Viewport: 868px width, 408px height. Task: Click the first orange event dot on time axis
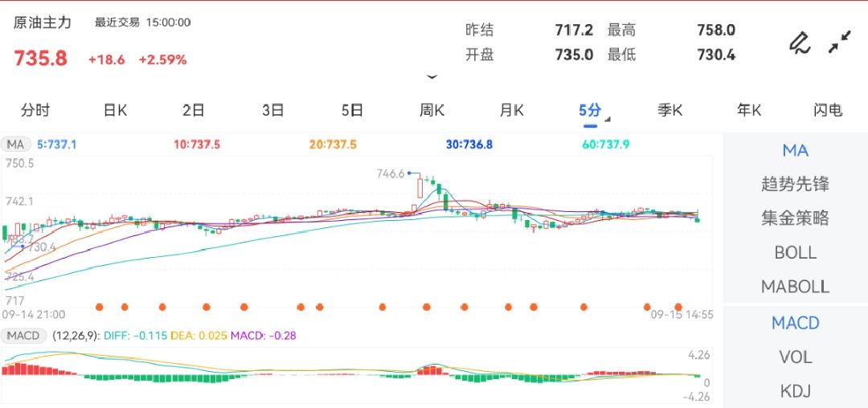tap(100, 307)
